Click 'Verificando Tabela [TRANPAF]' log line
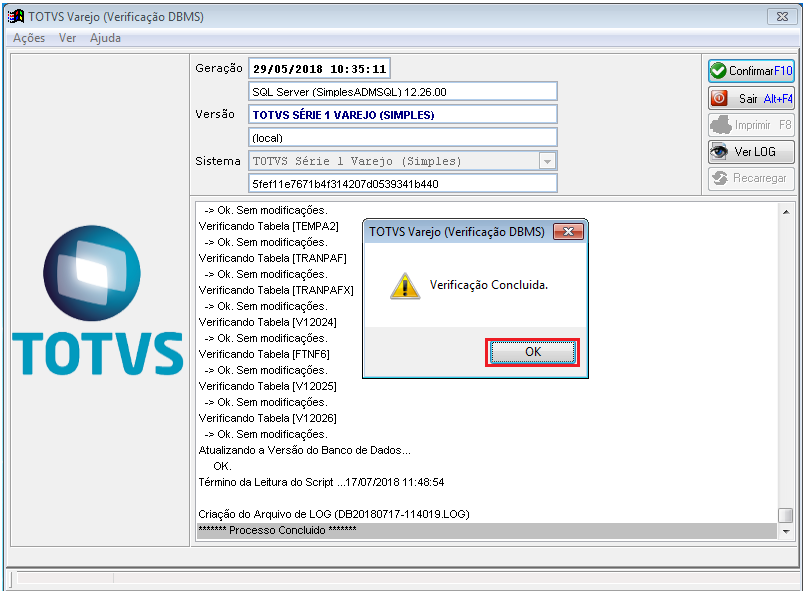The width and height of the screenshot is (804, 594). [x=273, y=258]
